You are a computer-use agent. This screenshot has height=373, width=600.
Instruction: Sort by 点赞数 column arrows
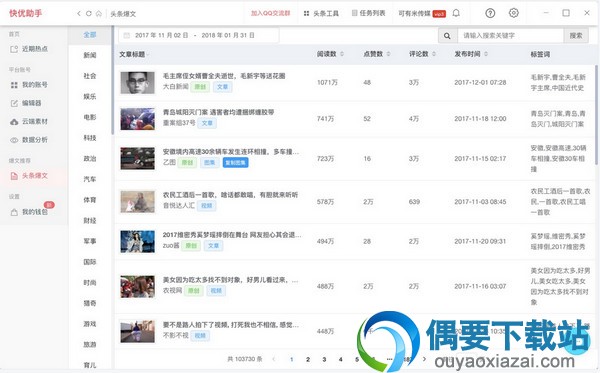(x=388, y=54)
